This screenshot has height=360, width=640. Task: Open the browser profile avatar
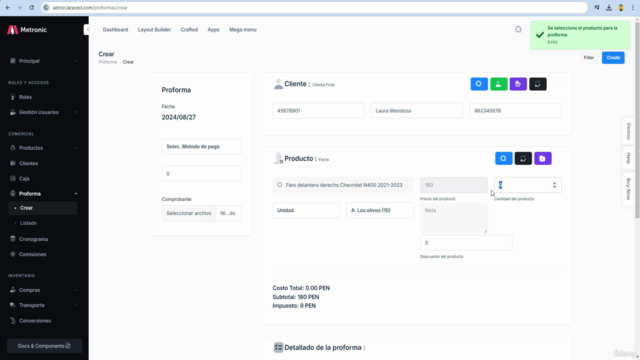click(x=621, y=8)
